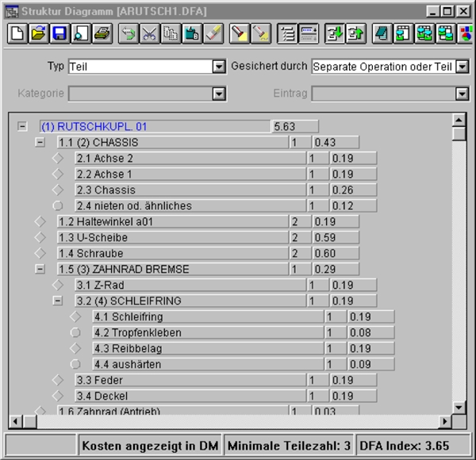The height and width of the screenshot is (460, 476).
Task: Collapse the 1.1 CHASSIS branch
Action: (x=40, y=142)
